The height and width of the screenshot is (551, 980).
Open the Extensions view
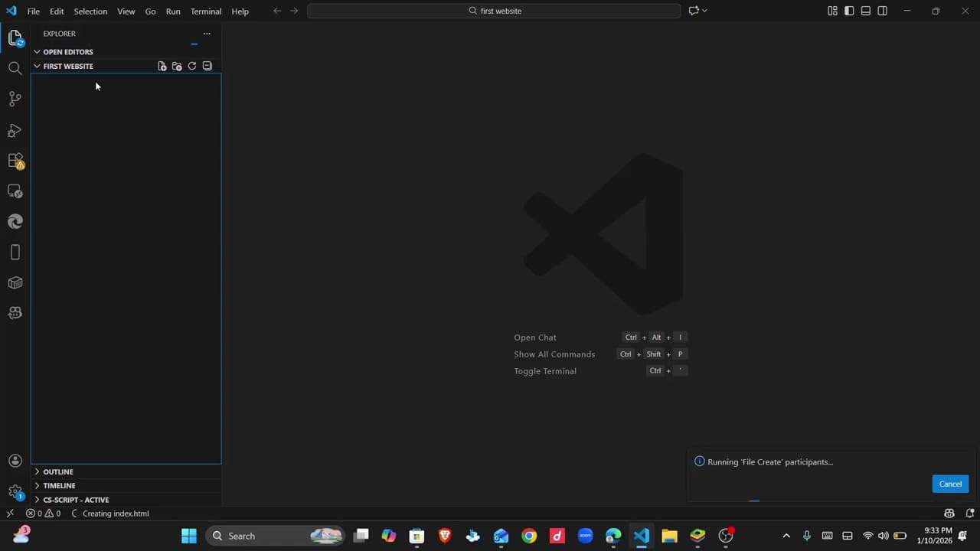pyautogui.click(x=15, y=161)
